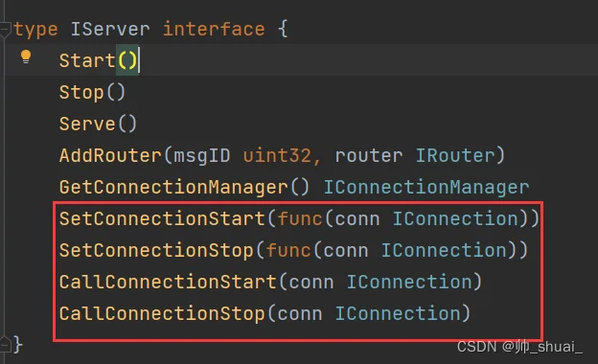The width and height of the screenshot is (598, 364).
Task: Click the IConnectionManager return type
Action: coord(426,187)
